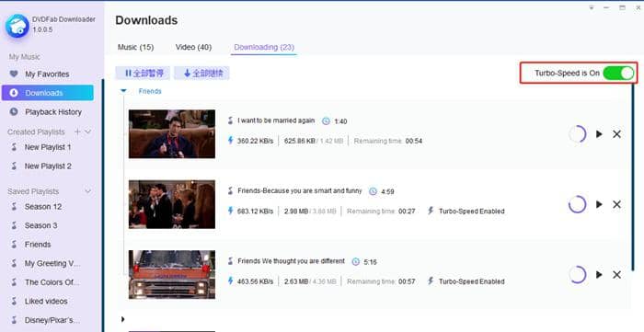Click the DVDFab Downloader logo icon
The image size is (644, 332).
coord(17,26)
